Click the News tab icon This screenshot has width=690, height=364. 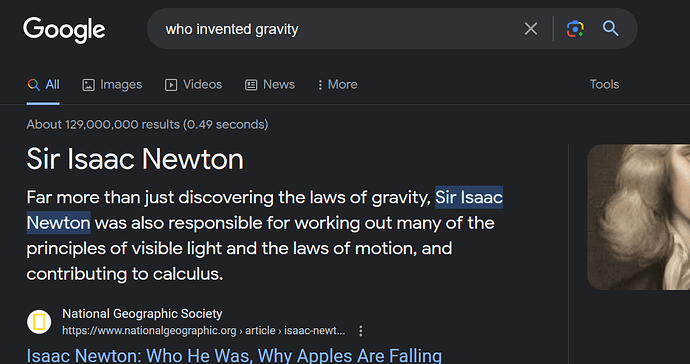[x=251, y=85]
